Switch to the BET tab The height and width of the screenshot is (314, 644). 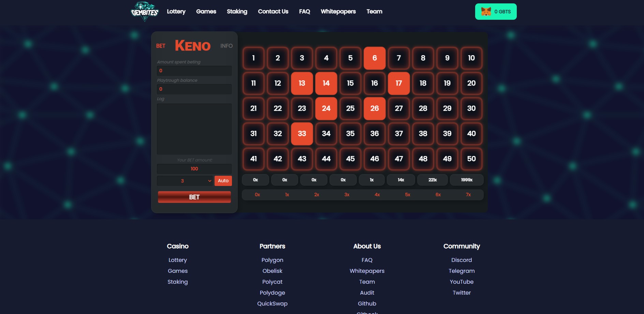161,46
